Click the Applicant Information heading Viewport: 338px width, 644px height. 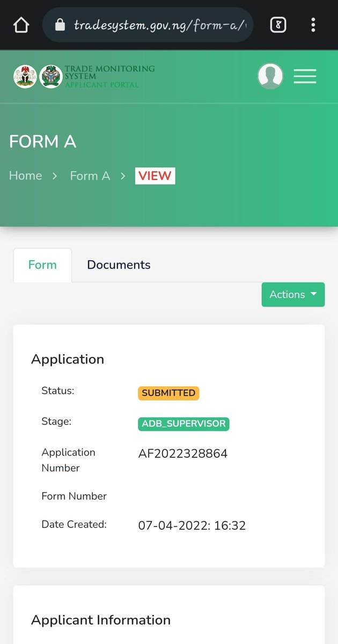tap(101, 620)
